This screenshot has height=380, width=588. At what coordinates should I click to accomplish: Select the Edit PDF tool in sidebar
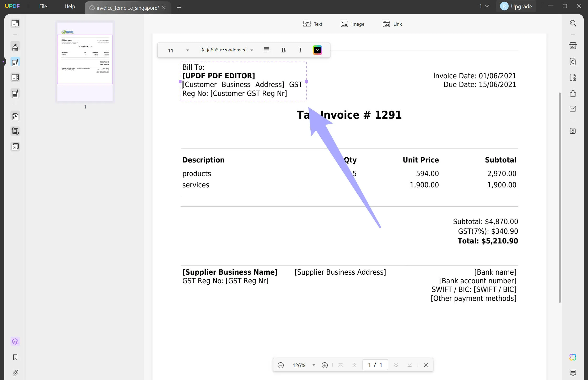pos(15,62)
